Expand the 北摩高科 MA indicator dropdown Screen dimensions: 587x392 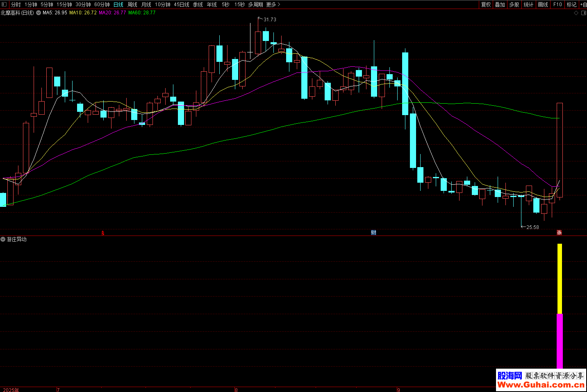[39, 13]
